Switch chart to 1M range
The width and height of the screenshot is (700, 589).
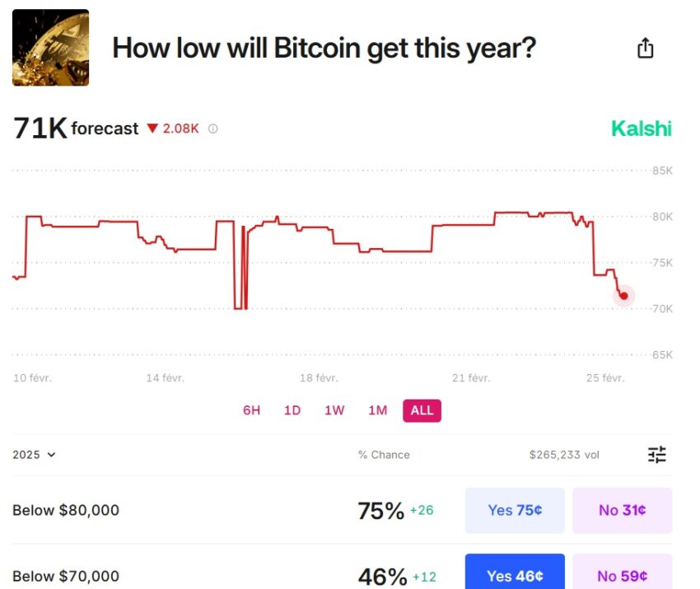click(x=378, y=410)
